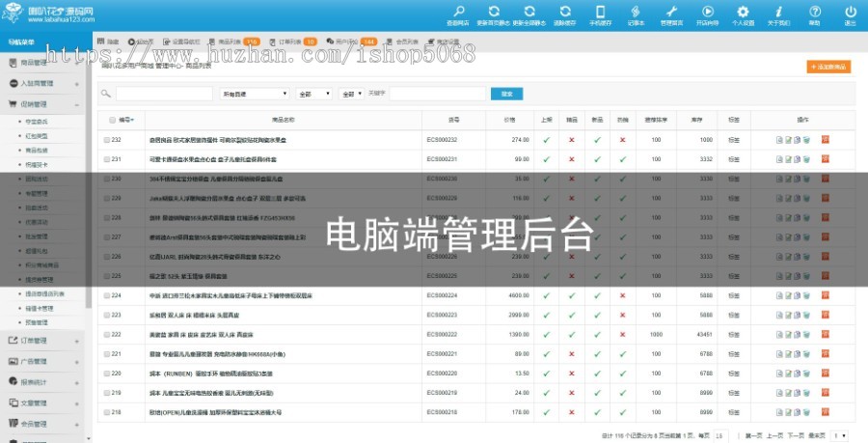The height and width of the screenshot is (443, 868).
Task: Check the select-all box beside 编号 header
Action: (x=112, y=121)
